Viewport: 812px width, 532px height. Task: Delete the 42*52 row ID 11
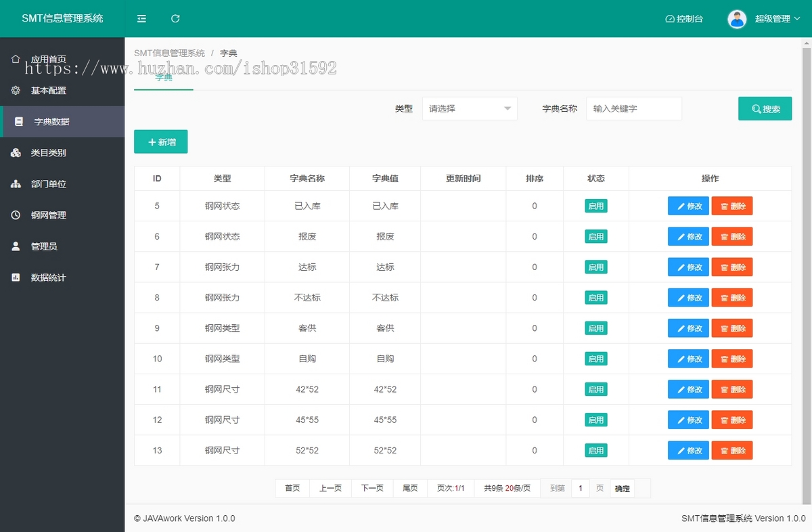[732, 389]
